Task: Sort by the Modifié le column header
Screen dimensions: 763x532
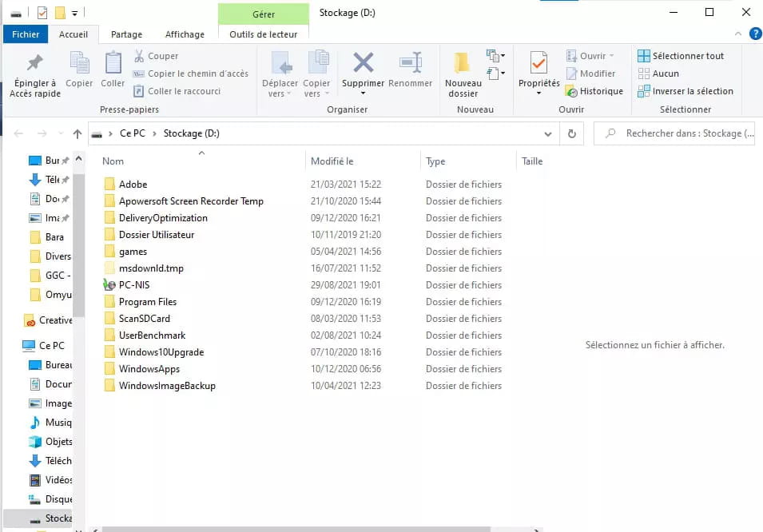Action: pos(363,161)
